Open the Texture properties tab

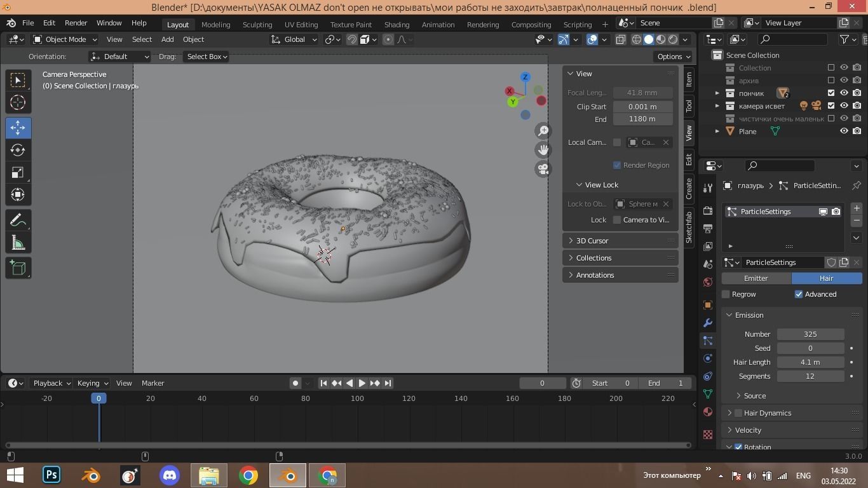click(x=708, y=435)
